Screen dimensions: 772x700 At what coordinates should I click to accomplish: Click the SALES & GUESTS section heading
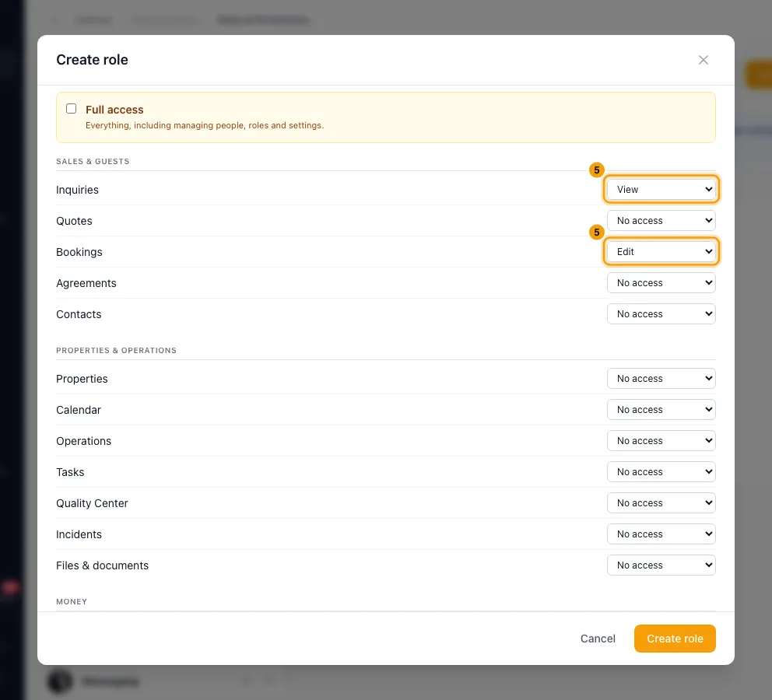point(93,161)
